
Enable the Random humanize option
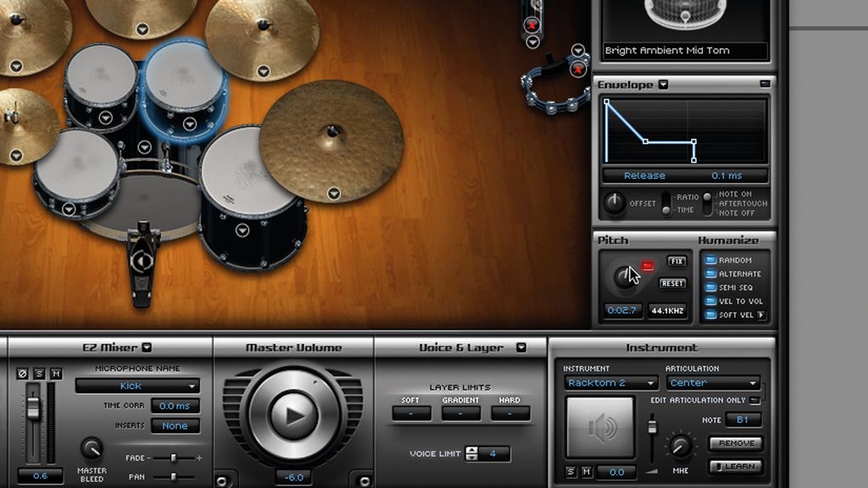click(711, 262)
